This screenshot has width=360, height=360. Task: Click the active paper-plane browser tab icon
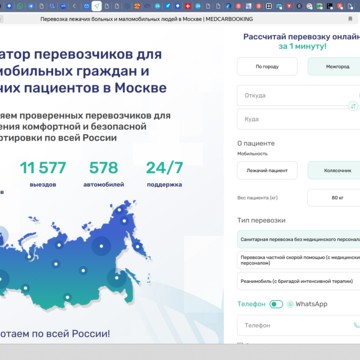(x=97, y=6)
